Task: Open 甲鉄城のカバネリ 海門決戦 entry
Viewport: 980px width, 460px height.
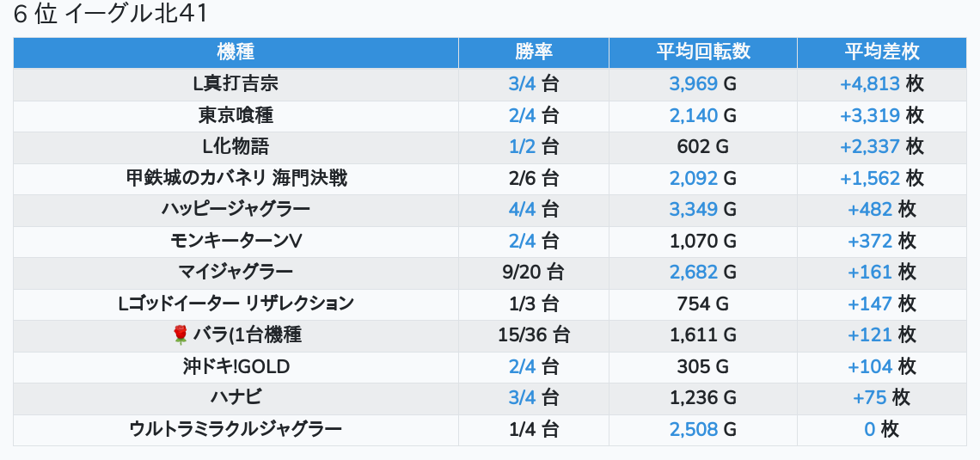Action: 236,178
